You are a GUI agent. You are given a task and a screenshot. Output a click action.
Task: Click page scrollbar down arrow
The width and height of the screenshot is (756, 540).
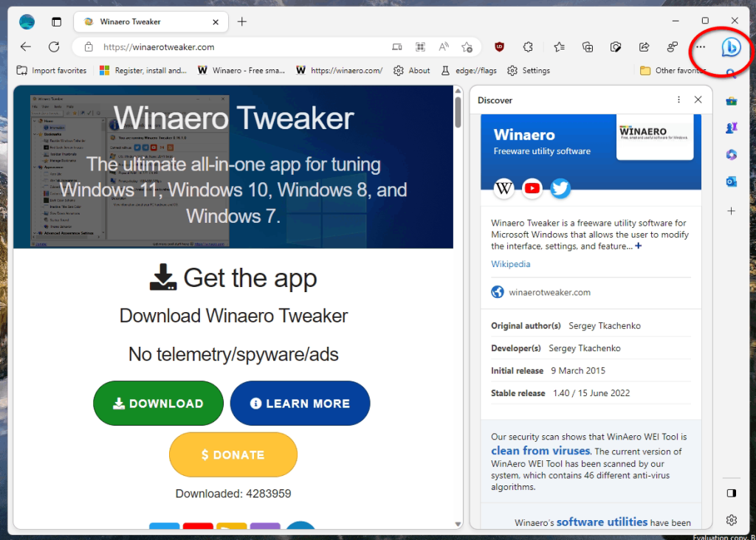tap(458, 524)
